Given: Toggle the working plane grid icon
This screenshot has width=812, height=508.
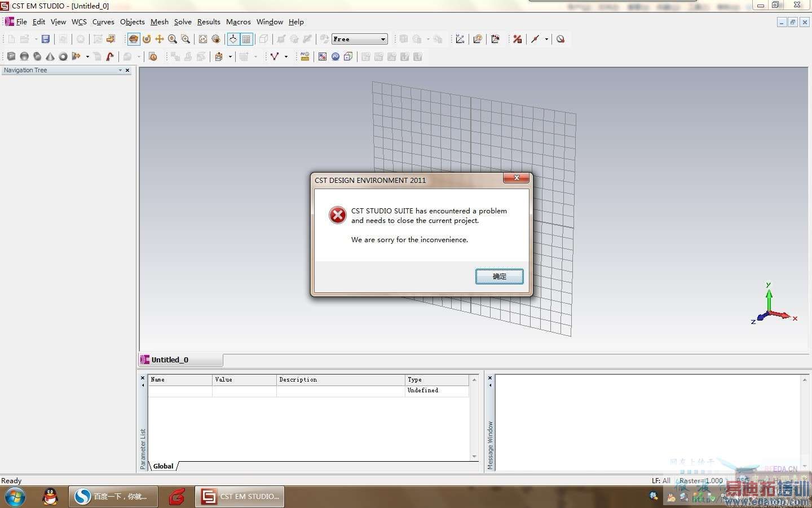Looking at the screenshot, I should pos(246,39).
